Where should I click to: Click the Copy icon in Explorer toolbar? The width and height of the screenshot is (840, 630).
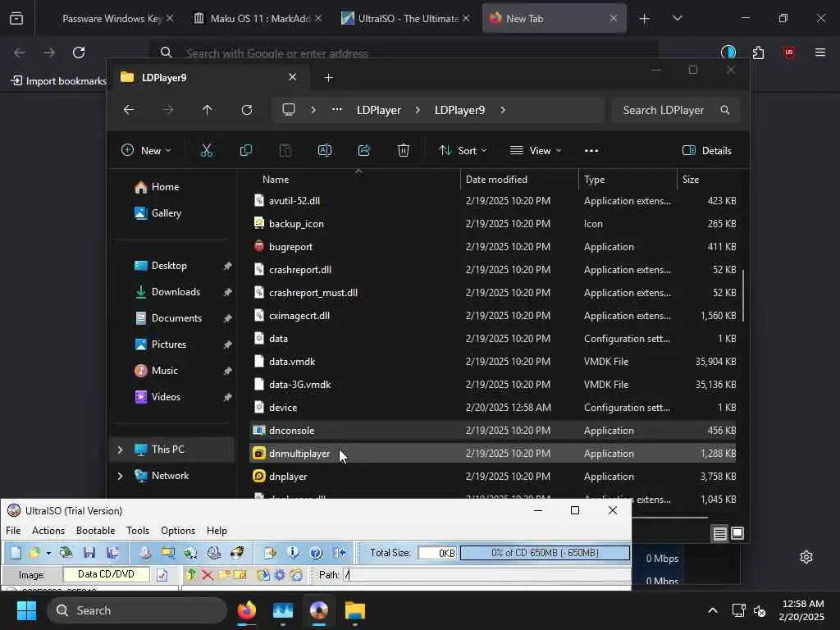click(x=246, y=151)
